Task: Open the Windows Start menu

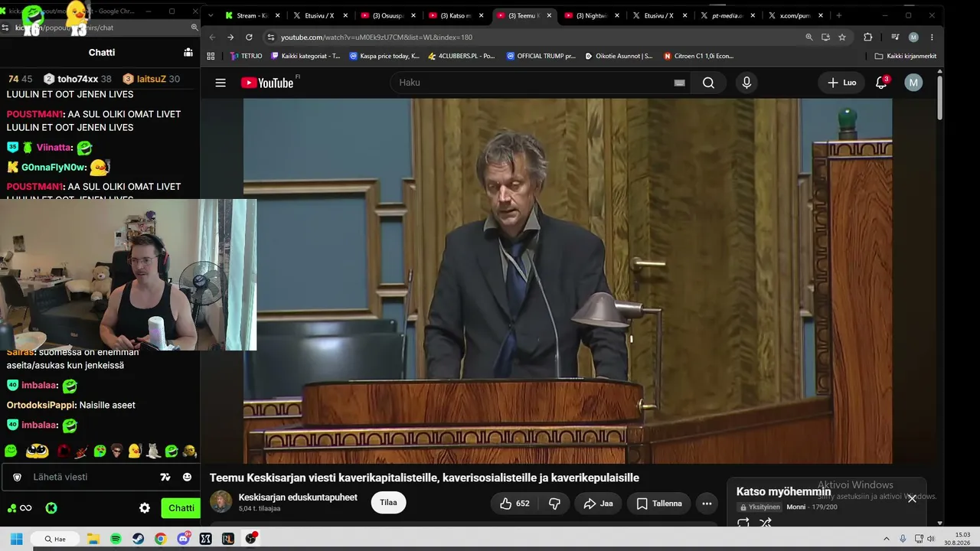Action: click(16, 539)
